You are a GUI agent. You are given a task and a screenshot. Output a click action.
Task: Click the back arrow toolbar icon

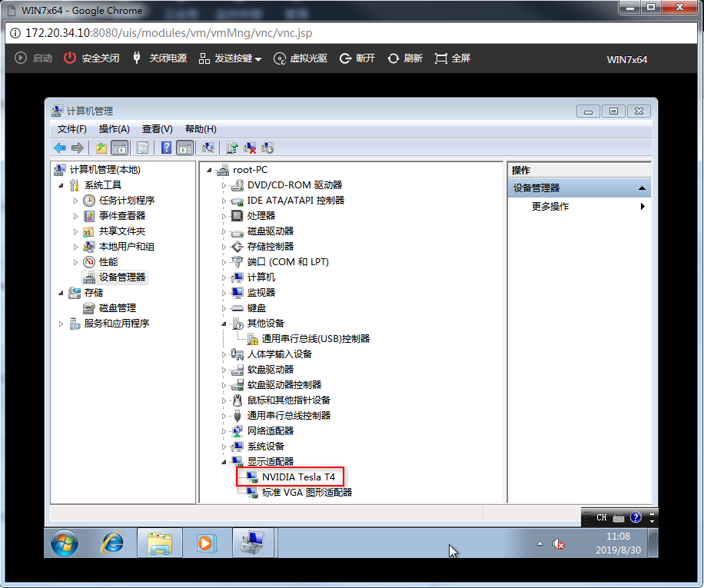click(59, 148)
